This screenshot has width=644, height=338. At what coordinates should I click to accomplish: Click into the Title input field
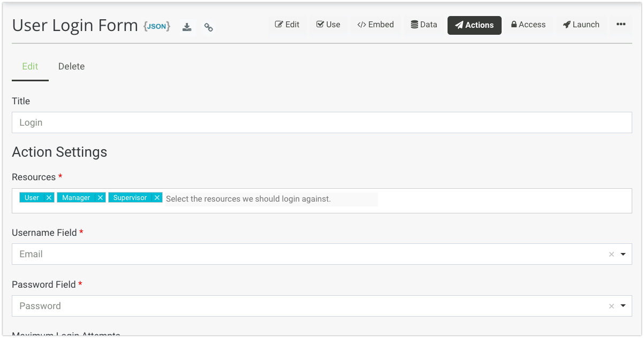321,122
